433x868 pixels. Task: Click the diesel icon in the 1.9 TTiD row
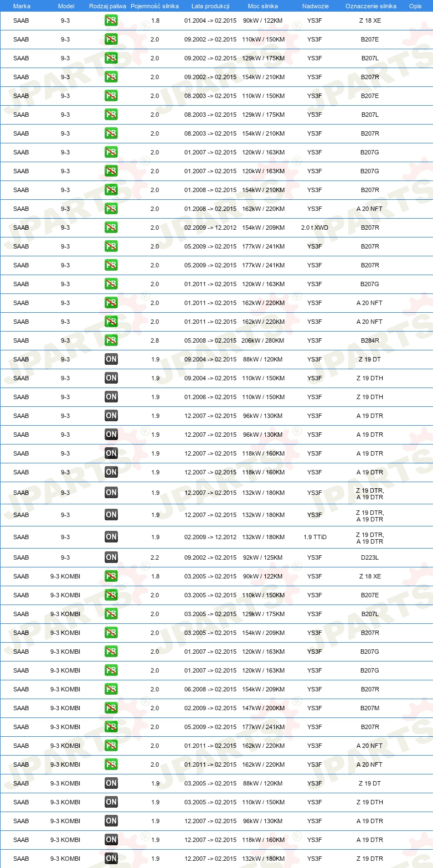tap(111, 538)
